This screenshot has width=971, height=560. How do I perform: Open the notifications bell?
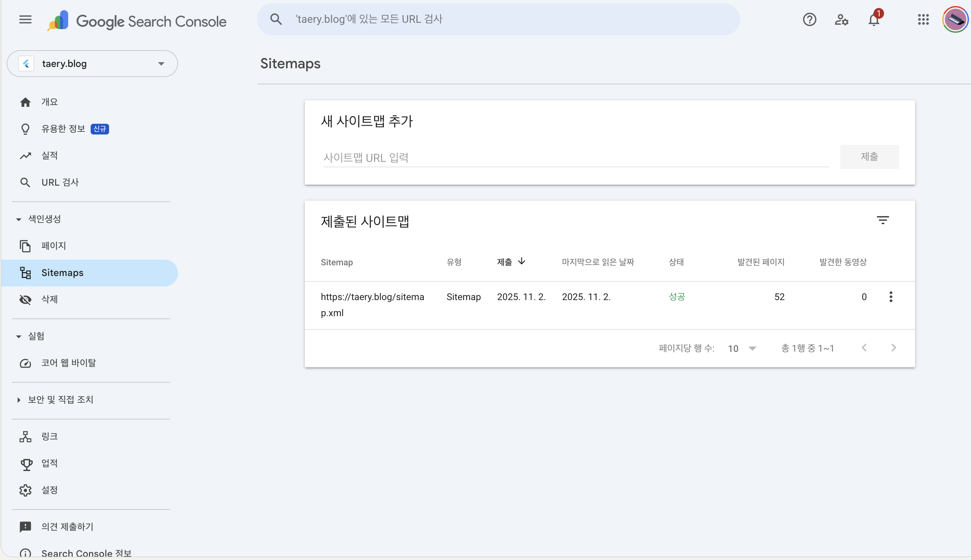pyautogui.click(x=874, y=20)
